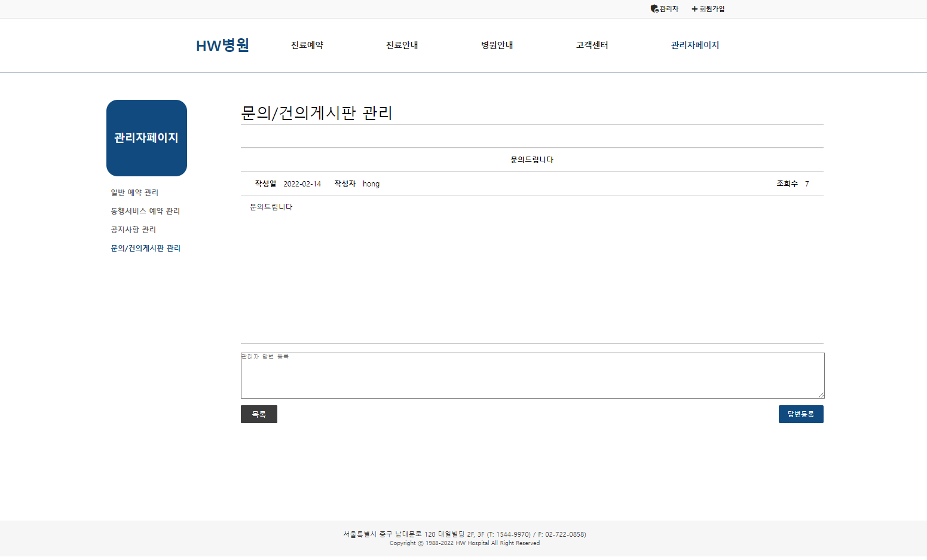Open the 진료예약 menu
The image size is (927, 560).
pos(305,45)
